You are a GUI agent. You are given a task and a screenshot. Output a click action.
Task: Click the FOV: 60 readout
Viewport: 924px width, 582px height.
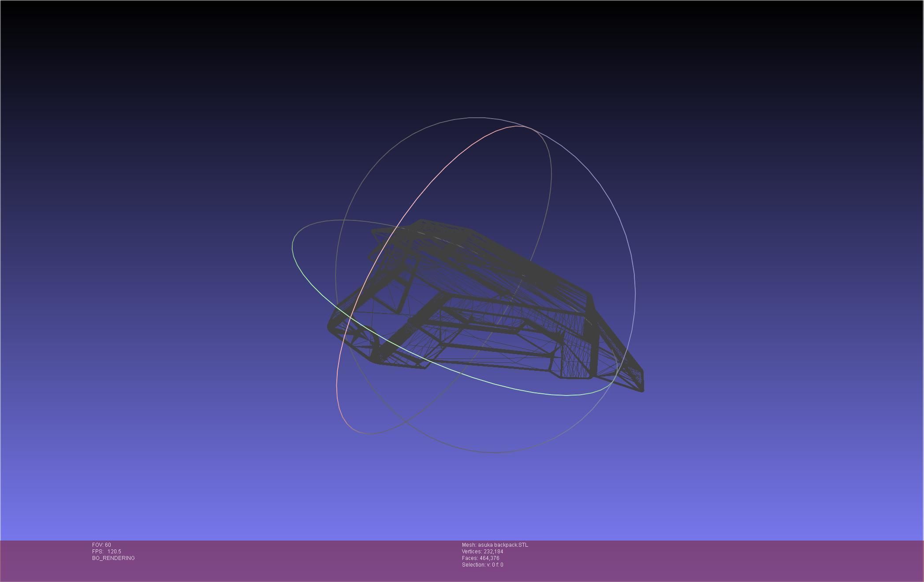click(101, 545)
